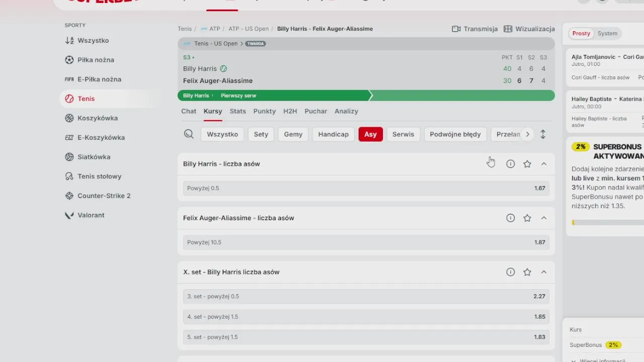This screenshot has width=644, height=362.
Task: Filter markets by Sety
Action: [261, 134]
